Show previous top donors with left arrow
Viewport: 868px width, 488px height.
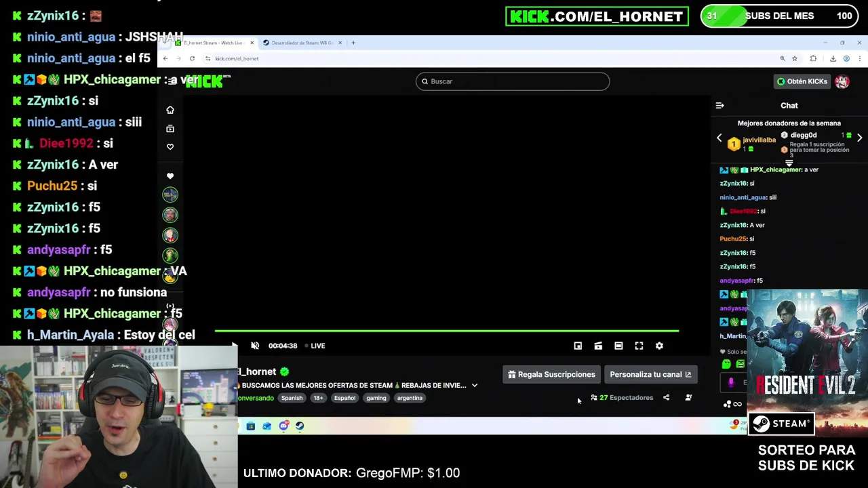point(719,138)
